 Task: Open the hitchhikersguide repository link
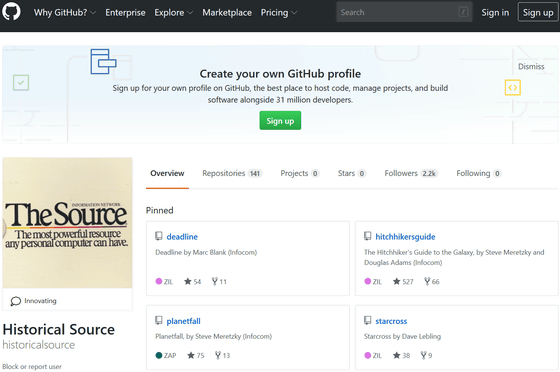pyautogui.click(x=405, y=237)
